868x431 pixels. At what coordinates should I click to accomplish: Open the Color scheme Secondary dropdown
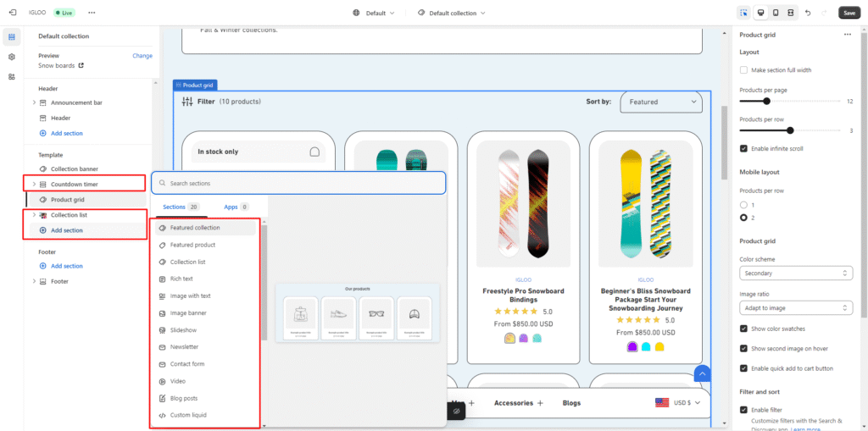[795, 274]
